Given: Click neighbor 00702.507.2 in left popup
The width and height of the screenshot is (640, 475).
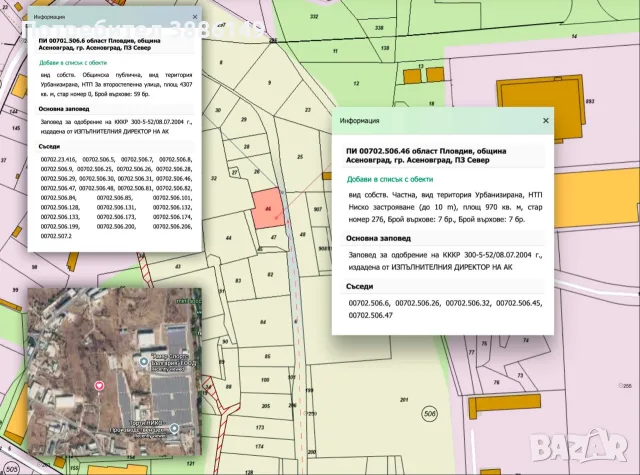Looking at the screenshot, I should (56, 236).
